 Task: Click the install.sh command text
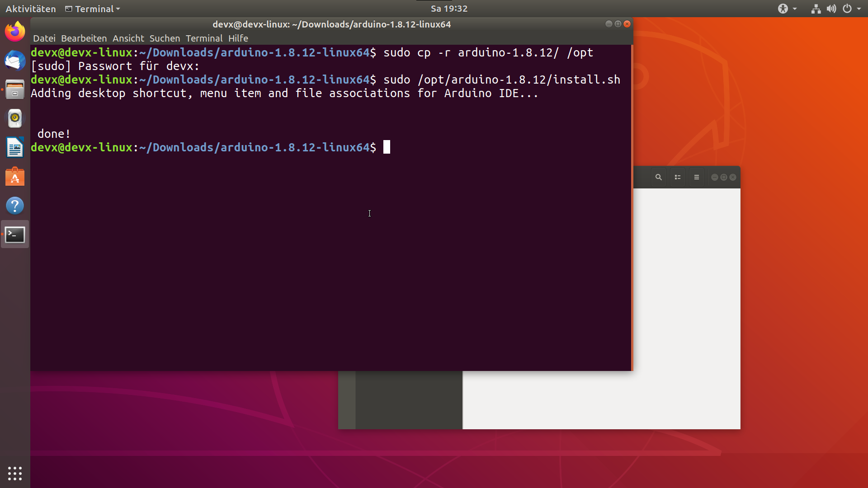(502, 80)
